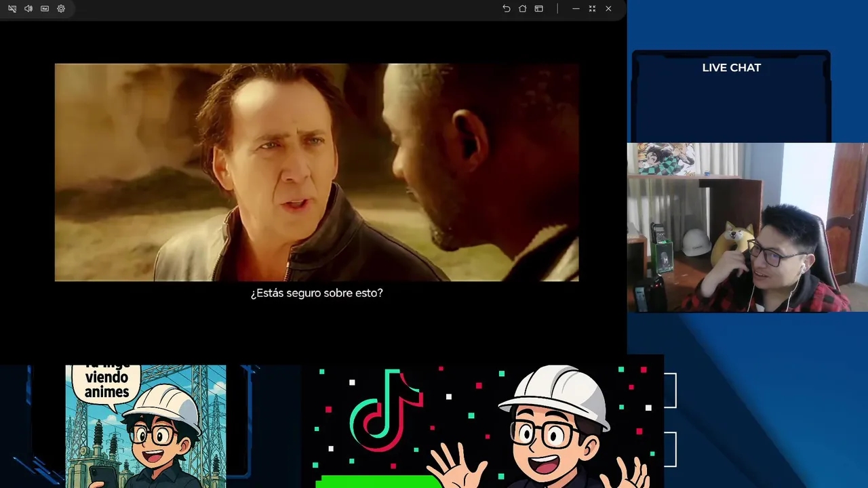
Task: Open the settings gear icon
Action: (61, 9)
